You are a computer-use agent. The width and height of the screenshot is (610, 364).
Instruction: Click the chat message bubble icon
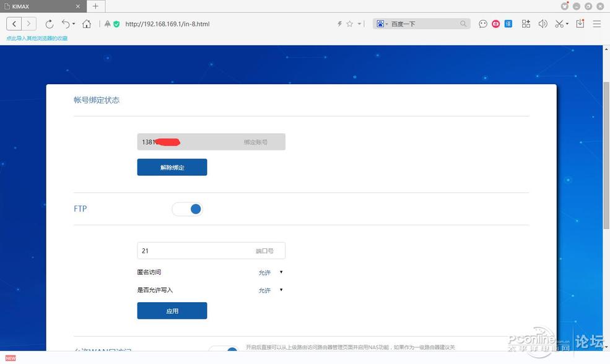483,24
